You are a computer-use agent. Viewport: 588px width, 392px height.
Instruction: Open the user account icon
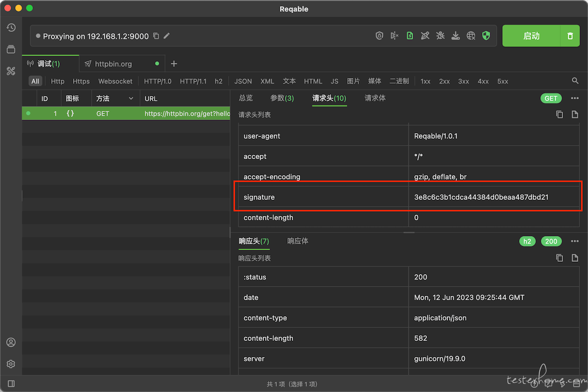click(11, 342)
